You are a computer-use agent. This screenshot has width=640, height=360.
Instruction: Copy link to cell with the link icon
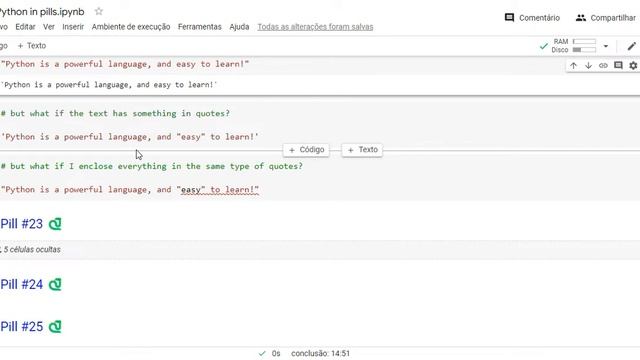tap(603, 65)
